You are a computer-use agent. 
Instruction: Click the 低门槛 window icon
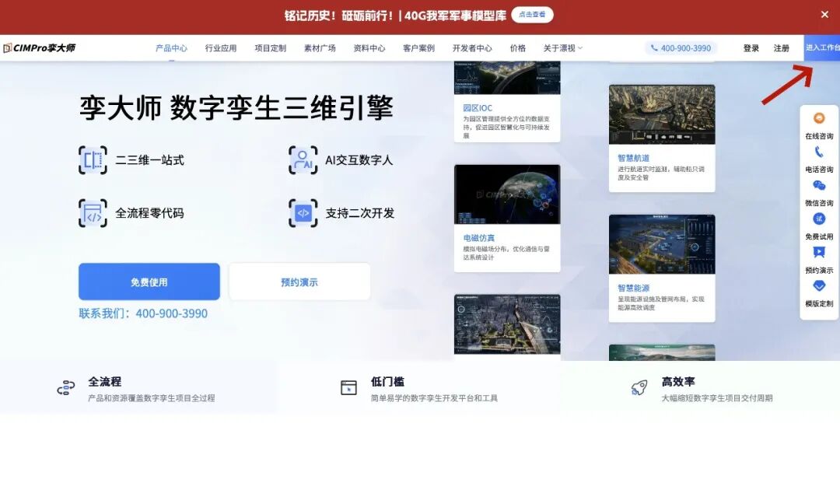(348, 387)
